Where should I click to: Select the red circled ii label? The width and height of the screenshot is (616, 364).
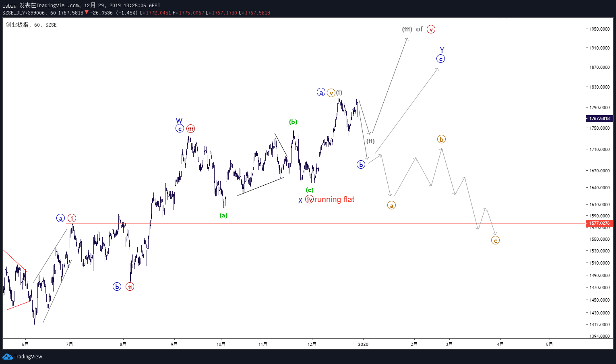(x=130, y=287)
